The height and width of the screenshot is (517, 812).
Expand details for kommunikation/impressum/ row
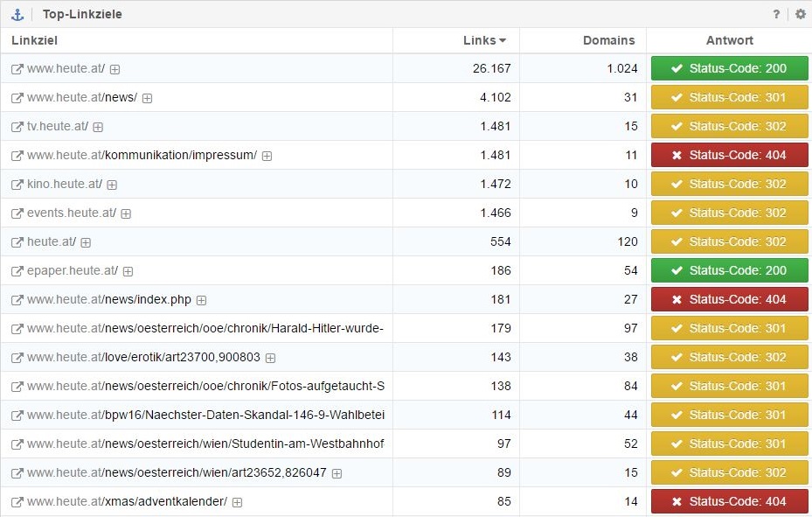click(267, 156)
